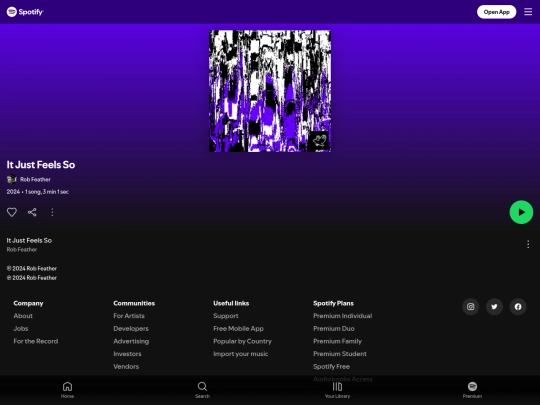Open Free Mobile App link
Screen dimensions: 540x405
(238, 329)
